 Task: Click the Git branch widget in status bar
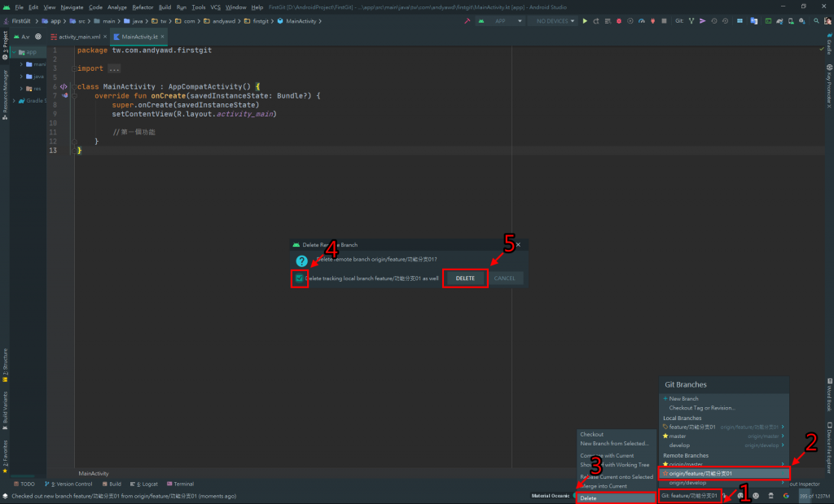tap(689, 496)
